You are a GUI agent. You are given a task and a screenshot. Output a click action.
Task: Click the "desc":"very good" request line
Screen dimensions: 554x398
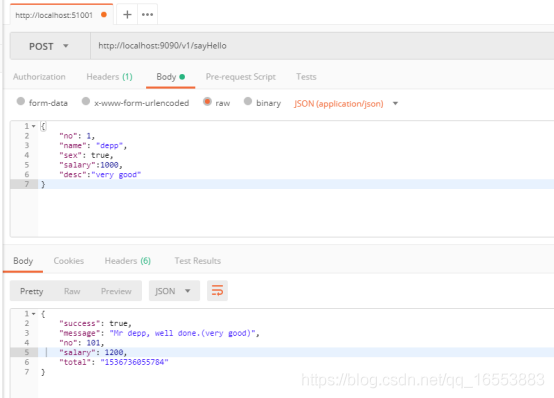coord(100,175)
